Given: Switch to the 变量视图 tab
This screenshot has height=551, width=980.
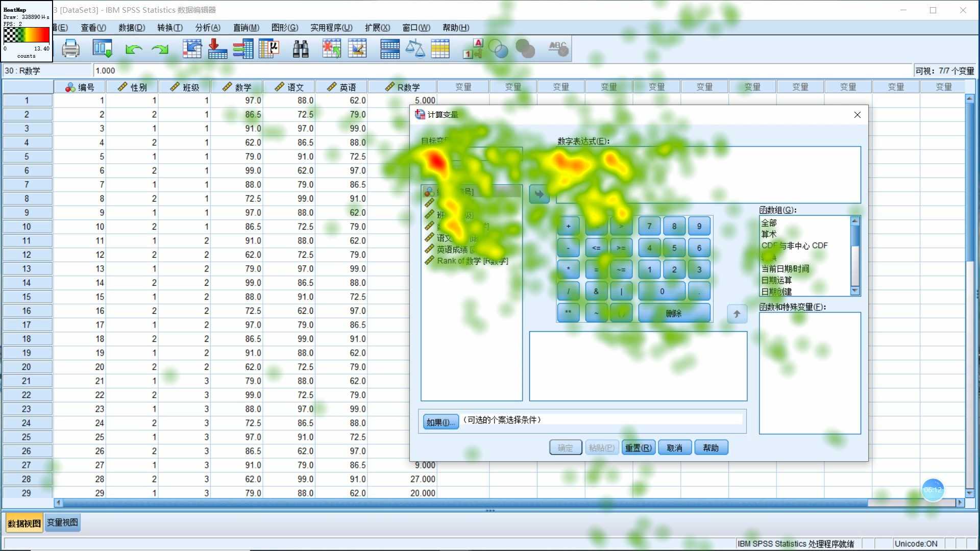Looking at the screenshot, I should click(62, 522).
